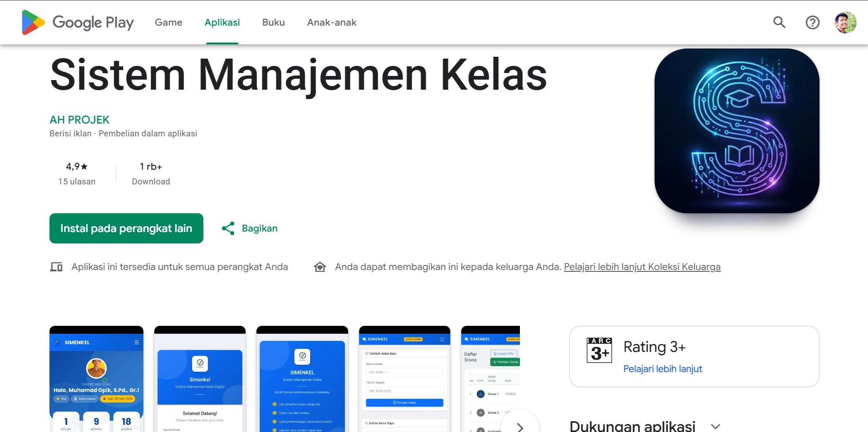This screenshot has height=432, width=868.
Task: Click the share icon next to Bagikan
Action: coord(228,228)
